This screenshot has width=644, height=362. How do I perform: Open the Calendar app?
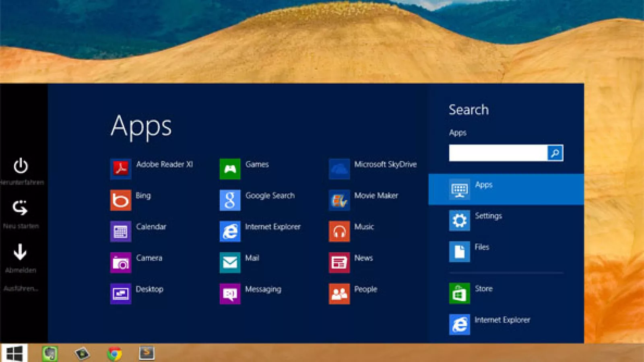pyautogui.click(x=121, y=231)
